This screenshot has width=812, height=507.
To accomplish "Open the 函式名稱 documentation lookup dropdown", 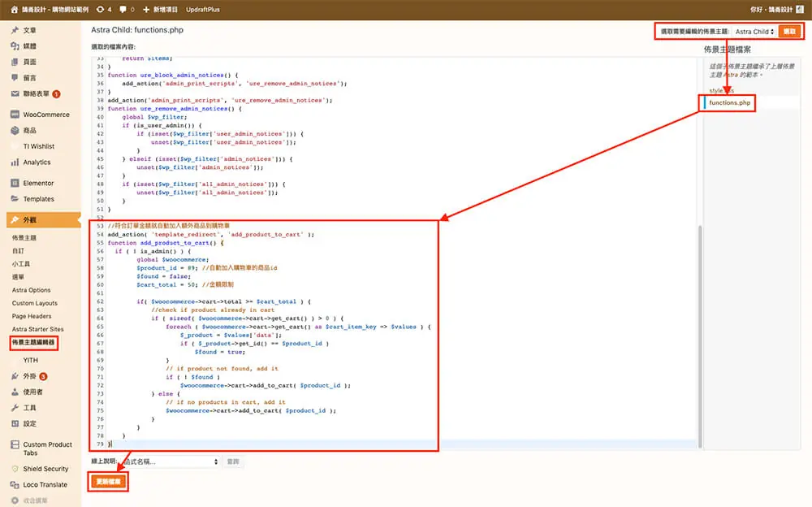I will tap(171, 461).
